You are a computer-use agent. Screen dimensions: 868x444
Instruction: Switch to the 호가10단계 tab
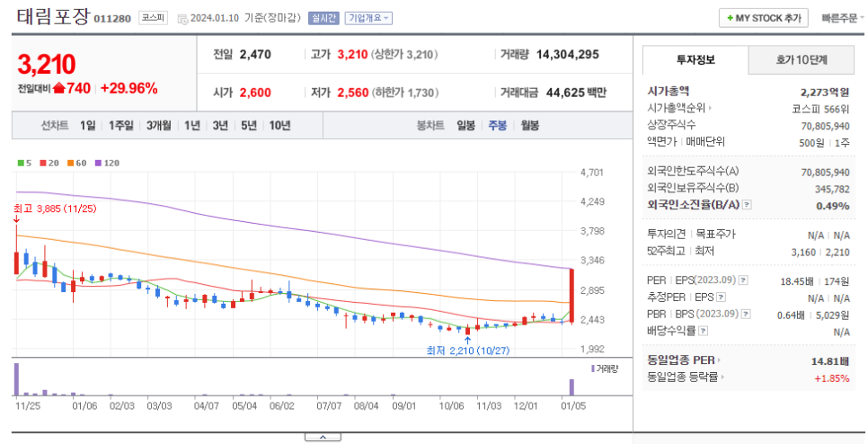click(801, 60)
